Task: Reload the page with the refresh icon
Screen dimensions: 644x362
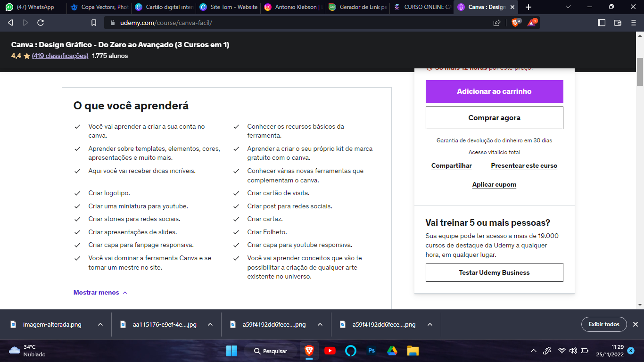Action: [x=41, y=23]
